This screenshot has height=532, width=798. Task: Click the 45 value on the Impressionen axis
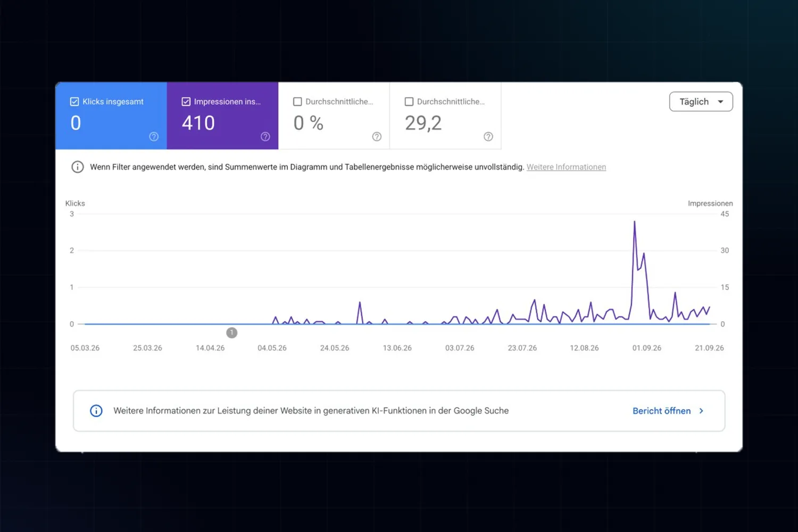click(x=725, y=214)
